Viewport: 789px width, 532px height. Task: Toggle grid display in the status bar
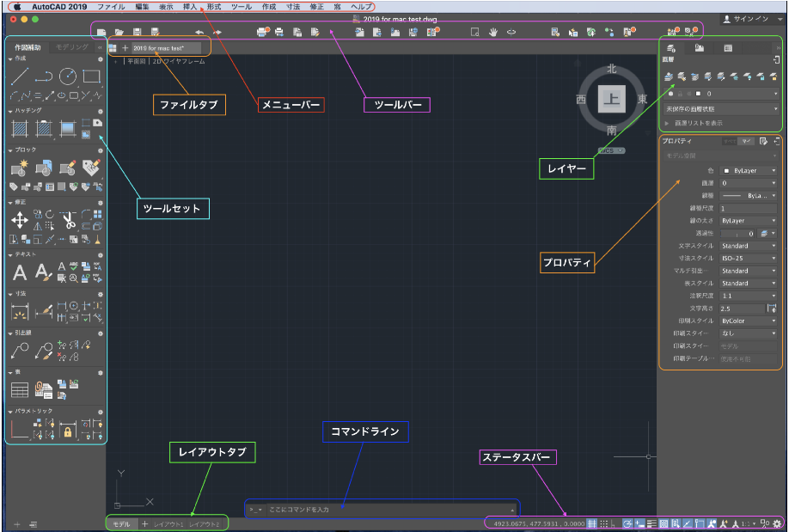[592, 524]
